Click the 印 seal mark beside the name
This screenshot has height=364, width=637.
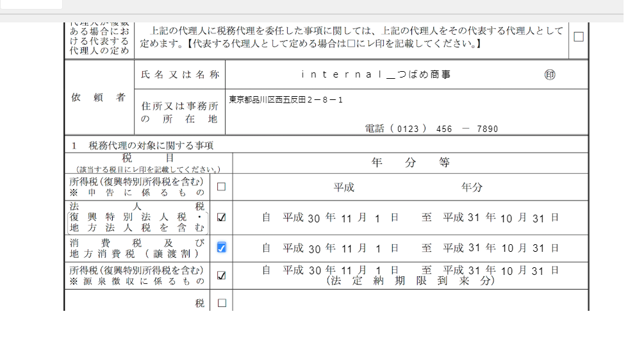click(550, 75)
